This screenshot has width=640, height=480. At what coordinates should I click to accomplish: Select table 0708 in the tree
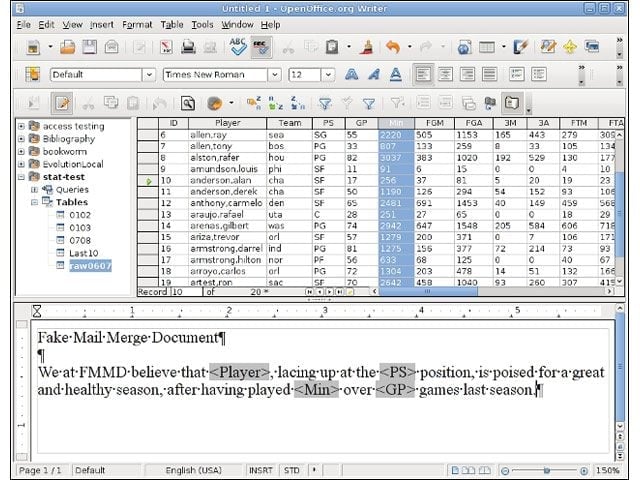click(80, 240)
